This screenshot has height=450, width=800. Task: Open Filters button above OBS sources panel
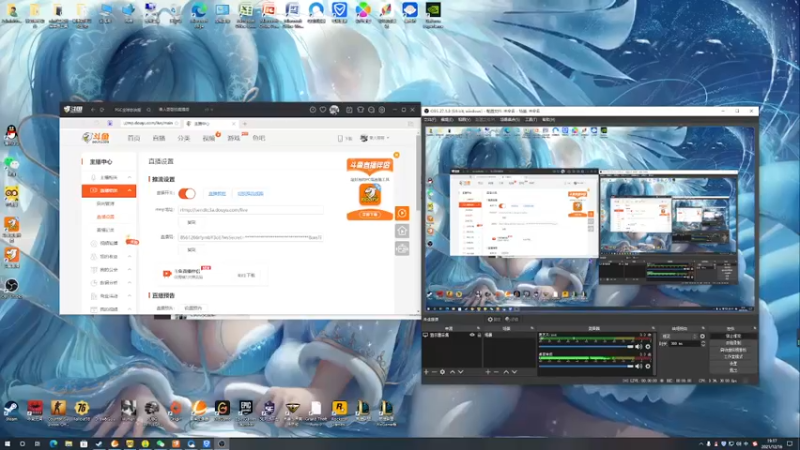[x=512, y=319]
